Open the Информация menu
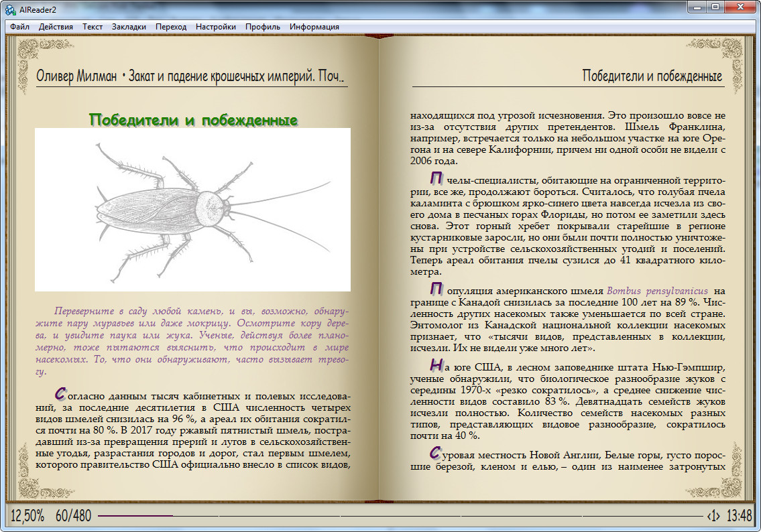The height and width of the screenshot is (532, 761). [314, 27]
